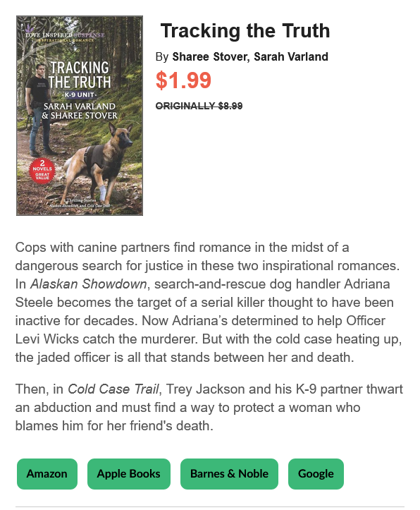Image resolution: width=420 pixels, height=510 pixels.
Task: Click the cover's Tracking the Truth title text
Action: click(80, 75)
